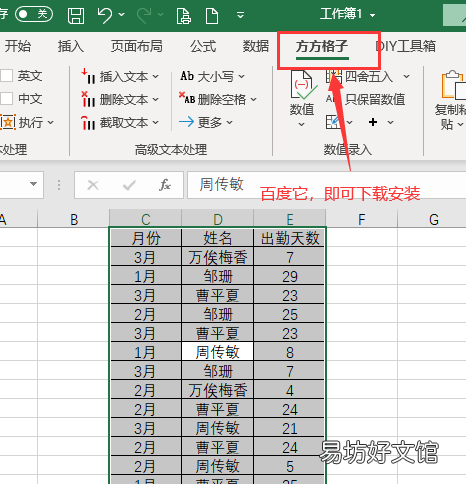This screenshot has width=466, height=484.
Task: Select column B header
Action: [74, 219]
